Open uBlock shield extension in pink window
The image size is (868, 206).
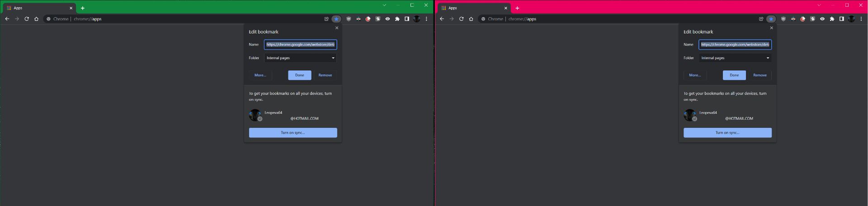[783, 19]
